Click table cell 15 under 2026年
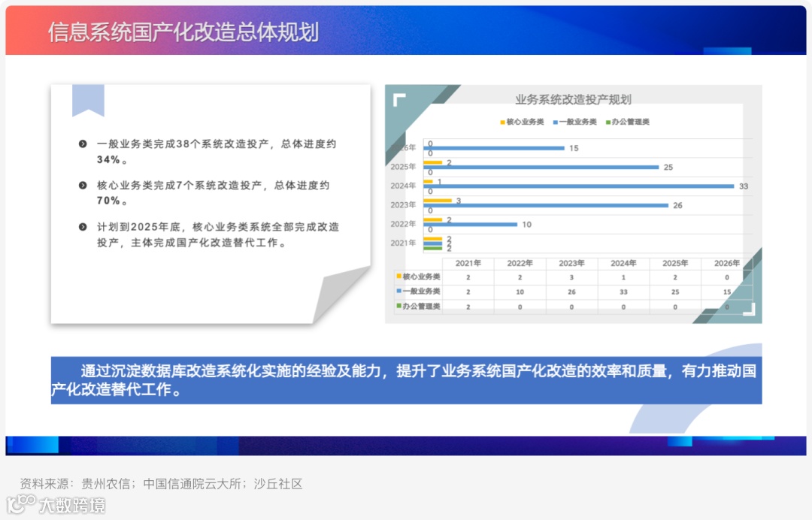This screenshot has height=520, width=812. 727,292
